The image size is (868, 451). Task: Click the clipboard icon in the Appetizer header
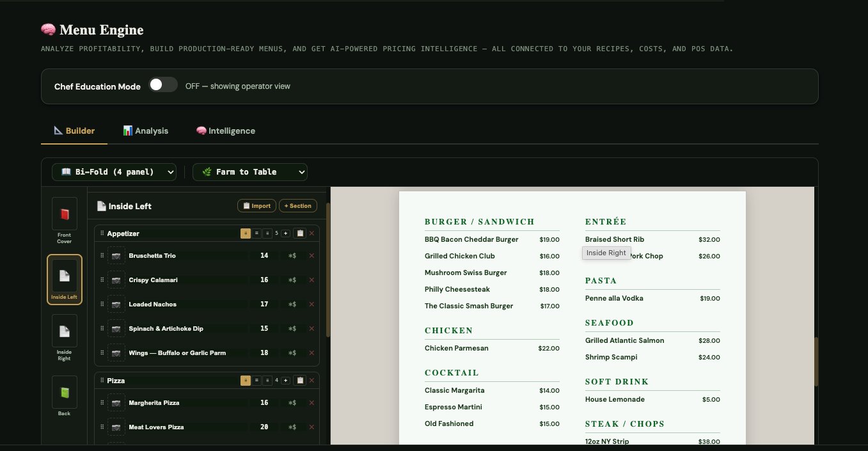coord(299,233)
